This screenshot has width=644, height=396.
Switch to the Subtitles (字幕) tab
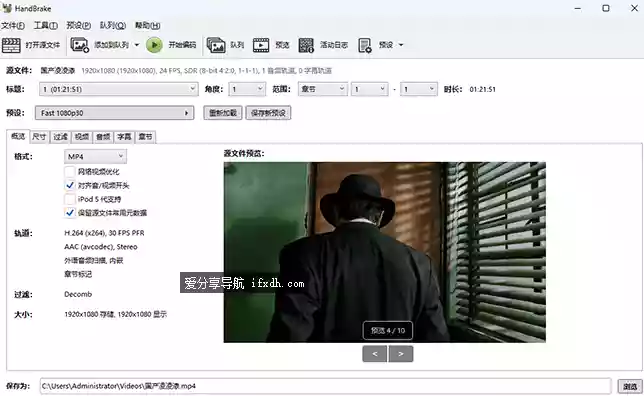pyautogui.click(x=124, y=137)
